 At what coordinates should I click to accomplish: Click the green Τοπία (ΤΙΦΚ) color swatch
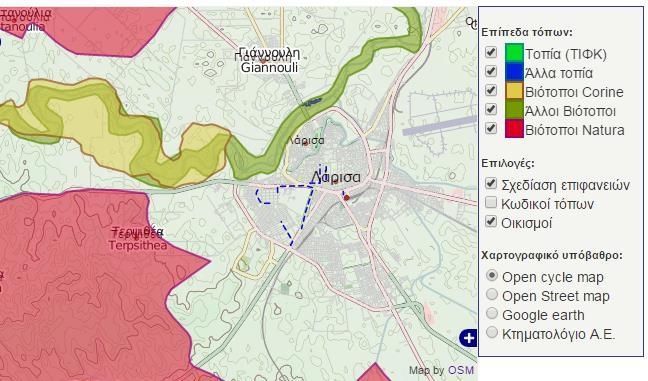click(514, 53)
